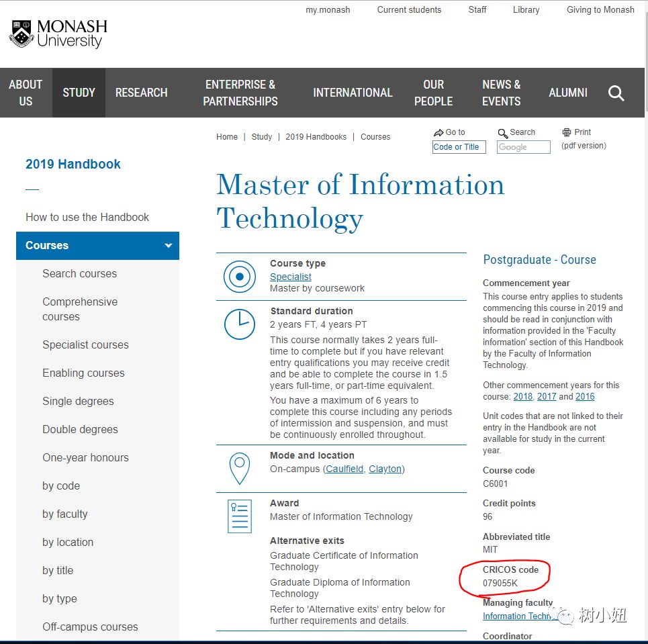Screen dimensions: 648x644
Task: Open the NEWS & EVENTS menu
Action: click(502, 93)
